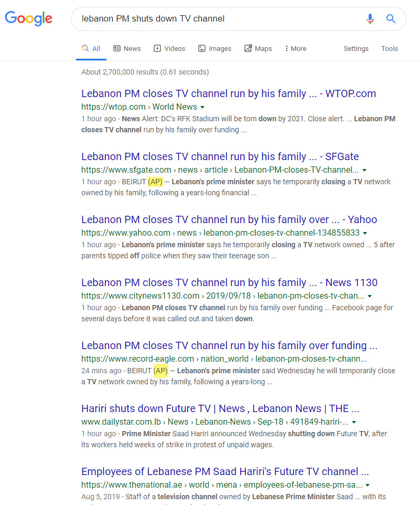The width and height of the screenshot is (420, 505).
Task: Expand the dropdown arrow beside yahoo.com URL
Action: click(365, 233)
